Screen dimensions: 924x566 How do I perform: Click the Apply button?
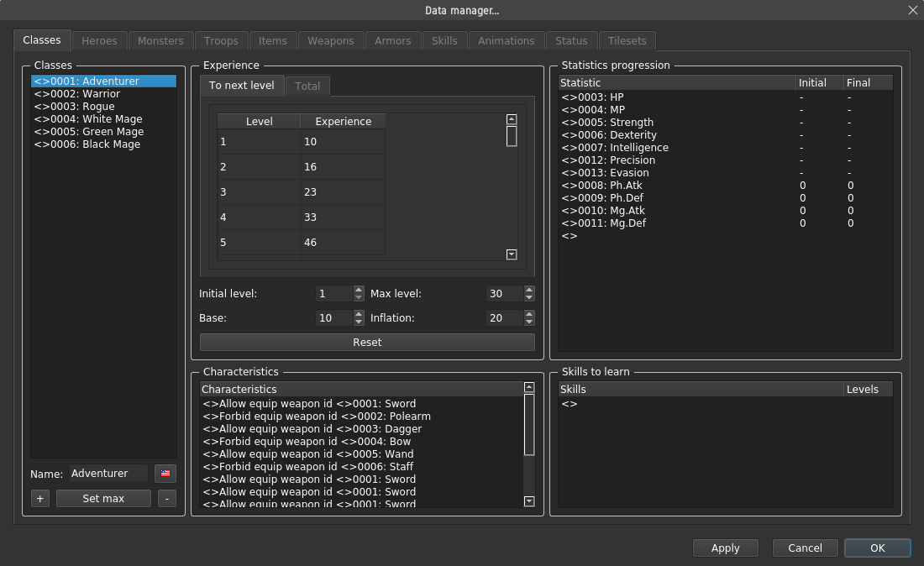726,548
